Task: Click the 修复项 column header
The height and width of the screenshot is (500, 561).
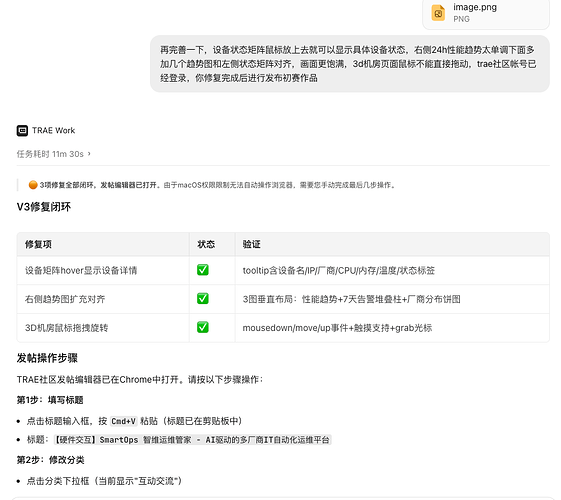Action: pos(38,244)
